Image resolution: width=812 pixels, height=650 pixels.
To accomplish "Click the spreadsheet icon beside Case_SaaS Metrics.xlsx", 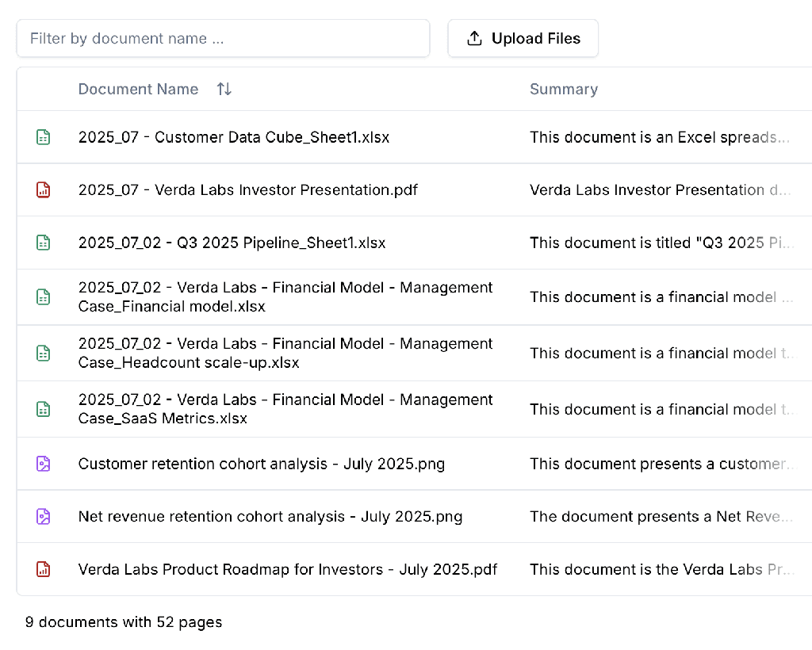I will [x=44, y=409].
